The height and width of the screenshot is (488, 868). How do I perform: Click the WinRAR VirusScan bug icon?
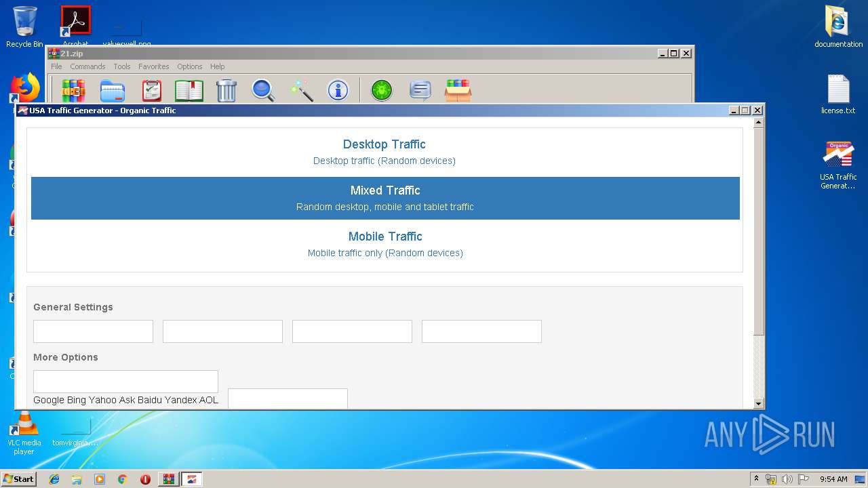382,89
